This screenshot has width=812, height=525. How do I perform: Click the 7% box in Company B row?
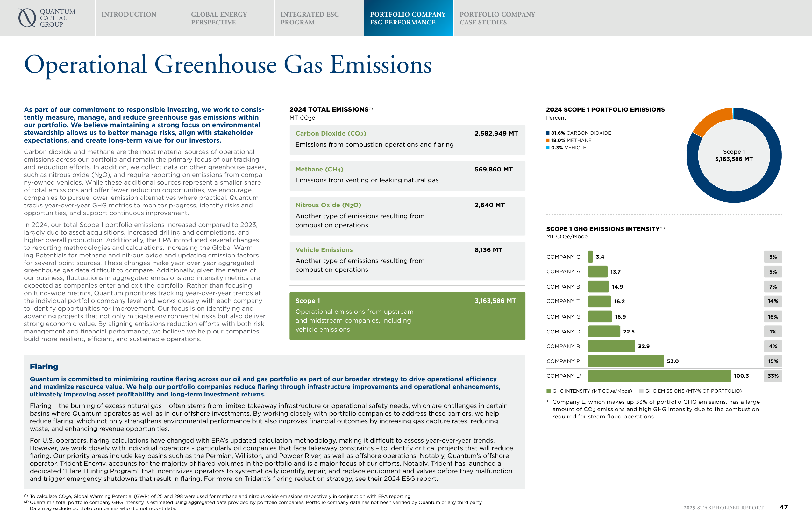773,287
